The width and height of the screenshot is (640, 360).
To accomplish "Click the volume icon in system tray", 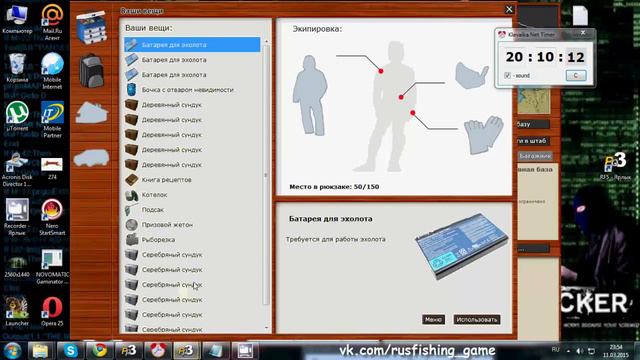I will coord(580,351).
